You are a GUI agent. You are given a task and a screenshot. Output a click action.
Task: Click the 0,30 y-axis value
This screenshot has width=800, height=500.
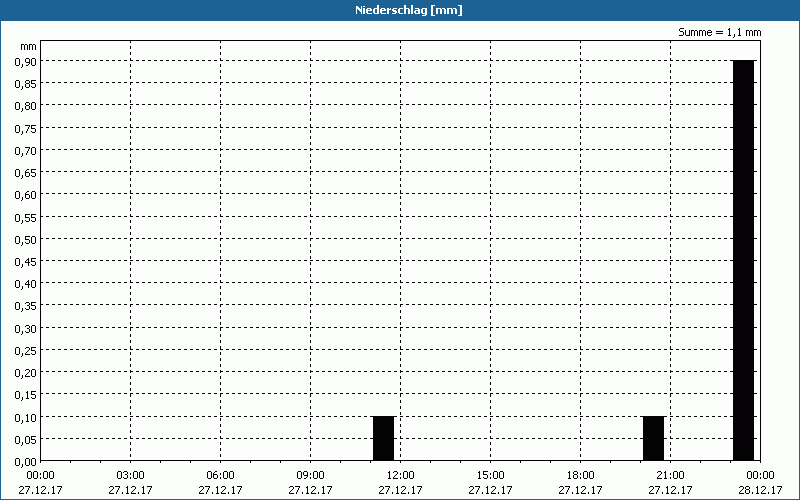point(26,328)
